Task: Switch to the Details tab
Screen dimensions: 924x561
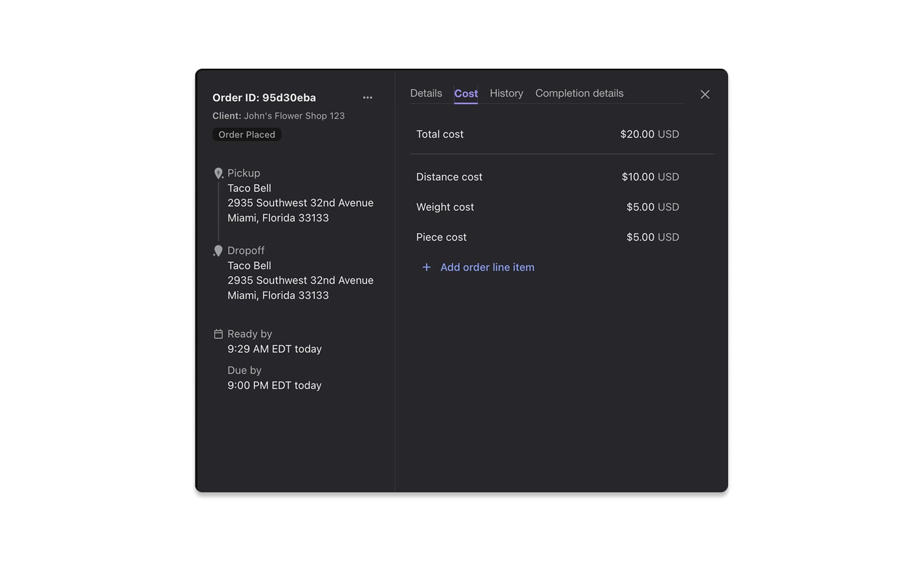Action: click(x=426, y=93)
